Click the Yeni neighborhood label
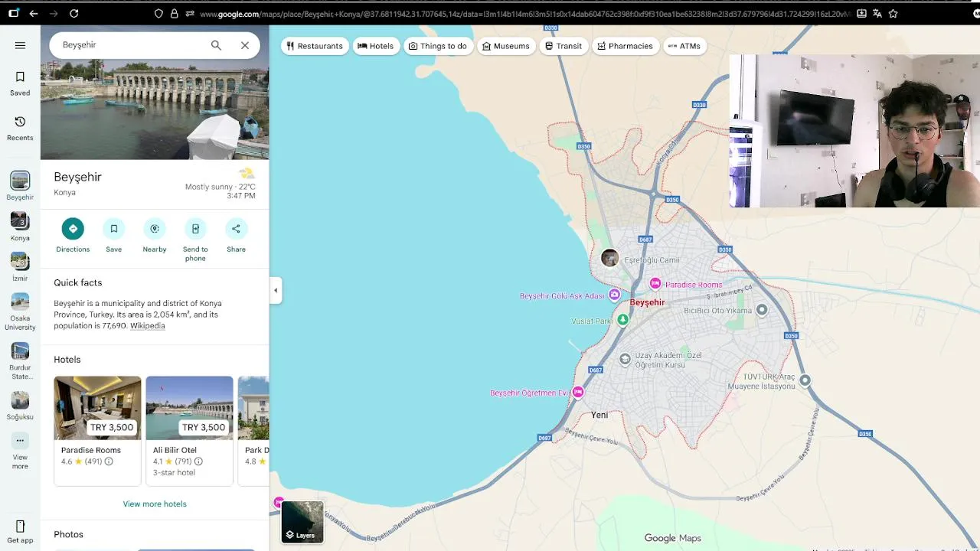Image resolution: width=980 pixels, height=551 pixels. click(599, 415)
